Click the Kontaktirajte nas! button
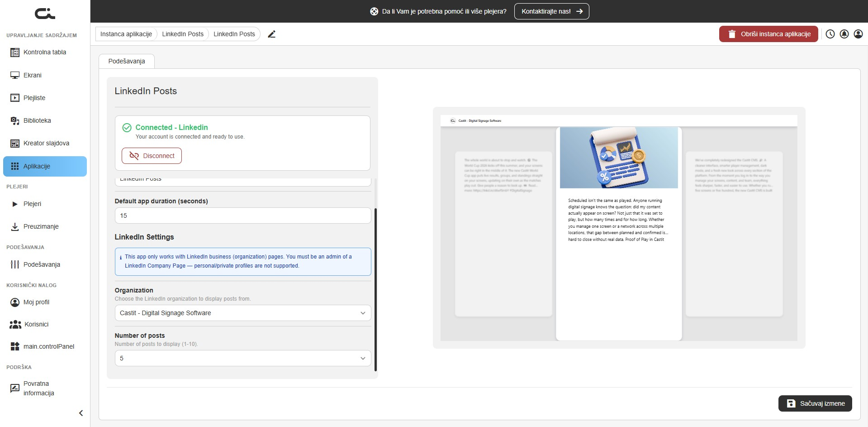This screenshot has height=427, width=868. coord(551,11)
